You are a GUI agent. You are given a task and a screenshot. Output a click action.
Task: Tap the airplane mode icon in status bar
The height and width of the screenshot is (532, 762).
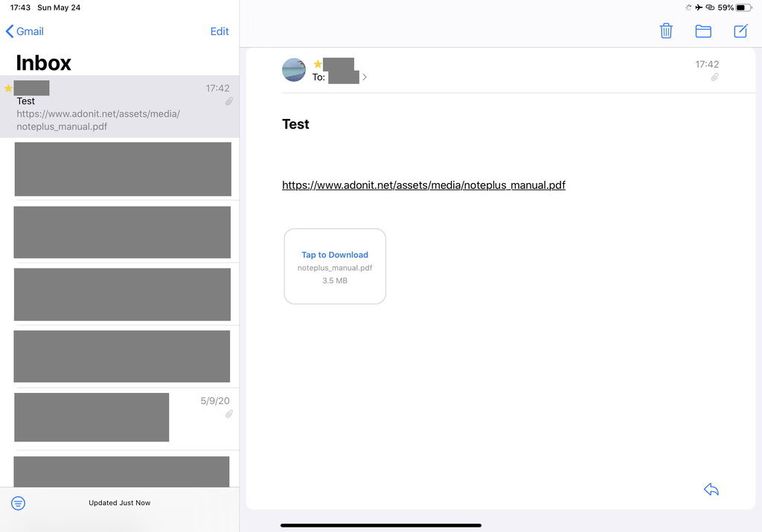pos(699,7)
